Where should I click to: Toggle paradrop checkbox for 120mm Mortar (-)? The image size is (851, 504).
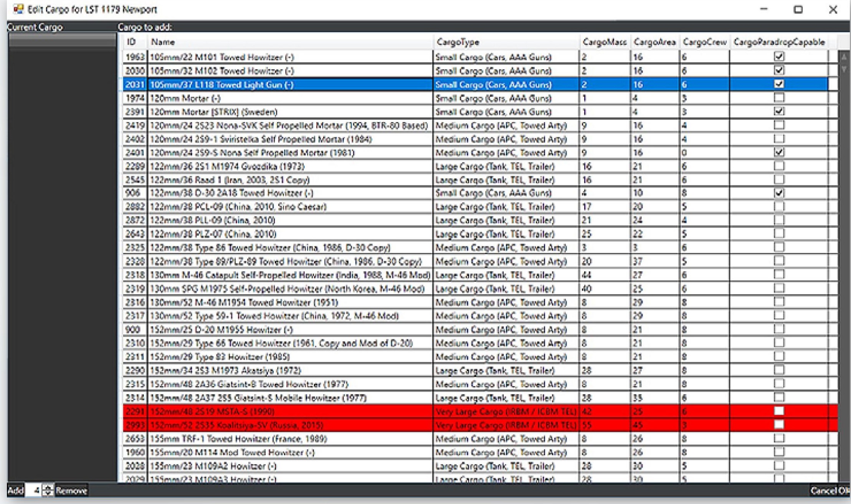pyautogui.click(x=778, y=98)
